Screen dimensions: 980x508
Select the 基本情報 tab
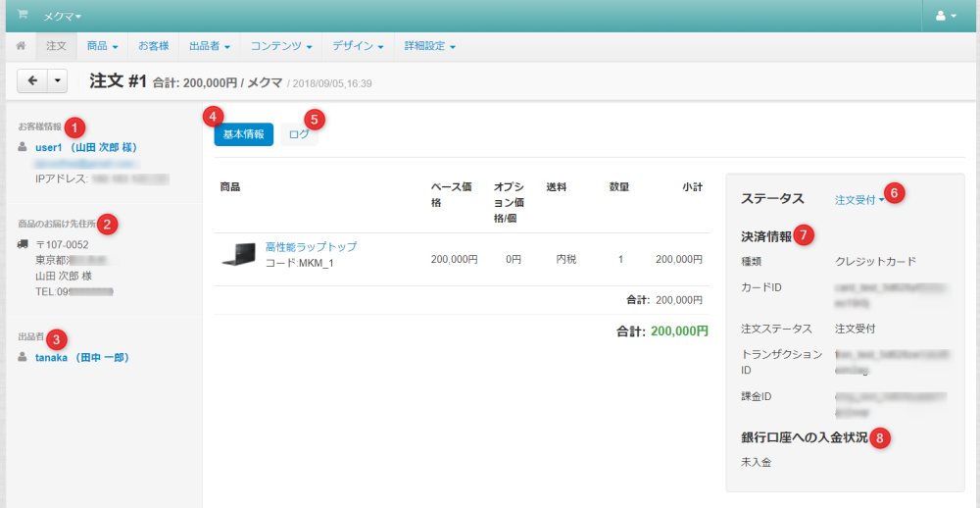243,135
